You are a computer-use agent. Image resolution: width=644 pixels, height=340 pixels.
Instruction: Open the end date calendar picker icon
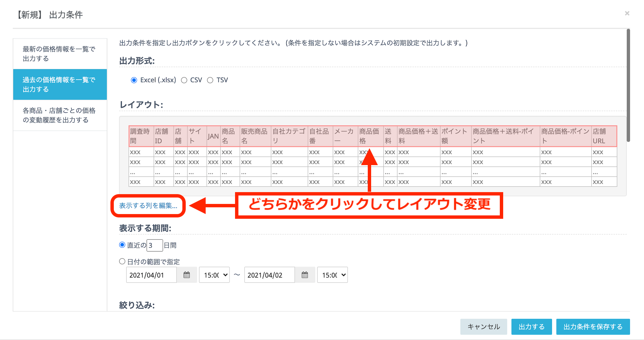(x=305, y=275)
